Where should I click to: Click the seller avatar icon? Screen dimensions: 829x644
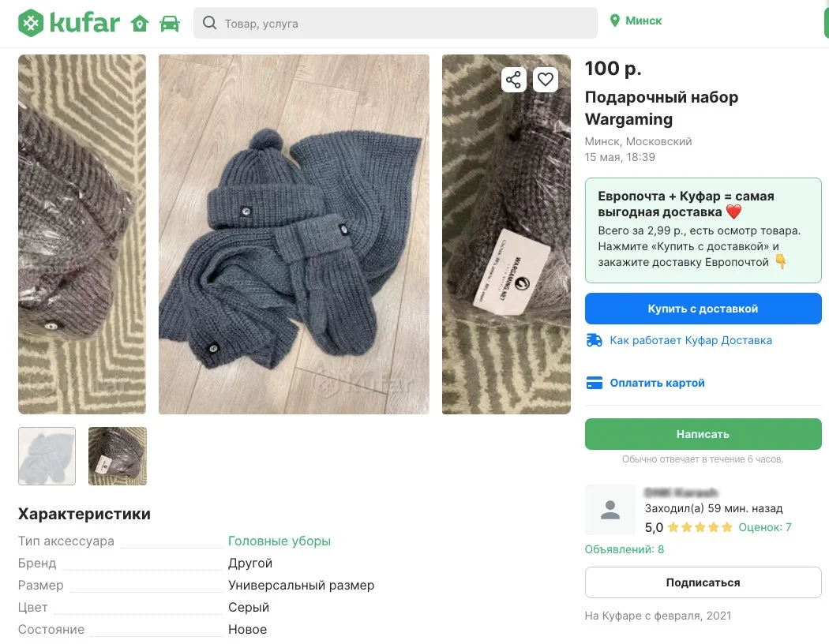(x=610, y=510)
